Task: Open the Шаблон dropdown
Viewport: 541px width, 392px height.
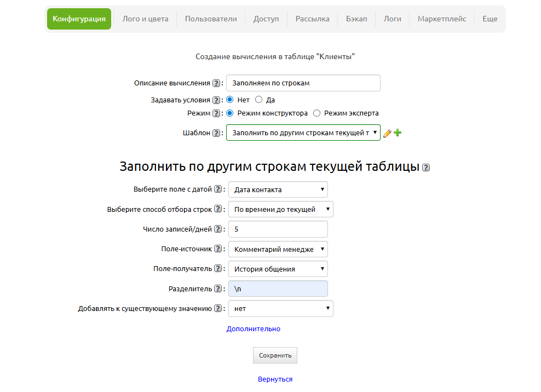Action: click(x=303, y=132)
